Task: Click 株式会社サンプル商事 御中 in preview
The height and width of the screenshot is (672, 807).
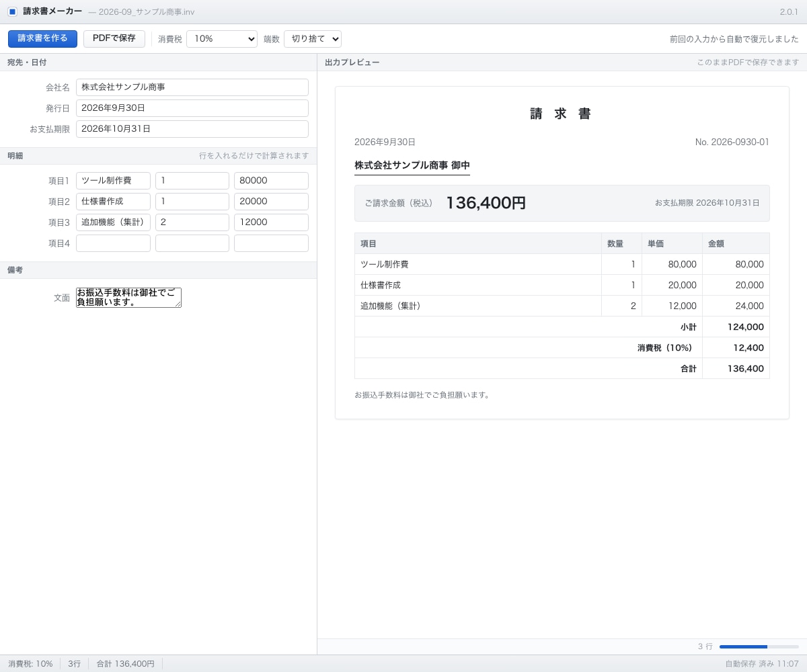Action: pyautogui.click(x=412, y=165)
